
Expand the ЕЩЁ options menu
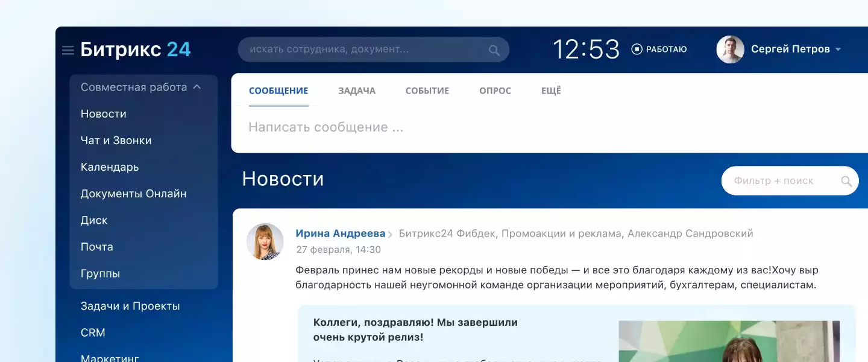click(550, 91)
